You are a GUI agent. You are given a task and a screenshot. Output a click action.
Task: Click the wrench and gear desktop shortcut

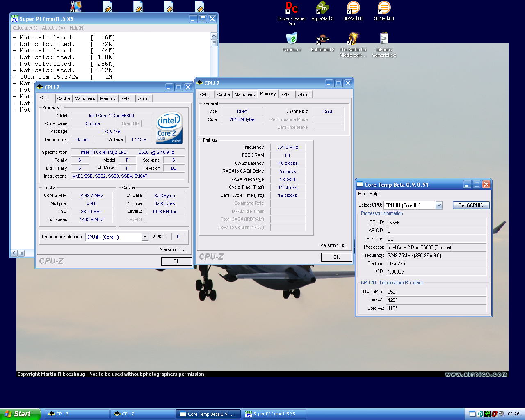tap(76, 6)
